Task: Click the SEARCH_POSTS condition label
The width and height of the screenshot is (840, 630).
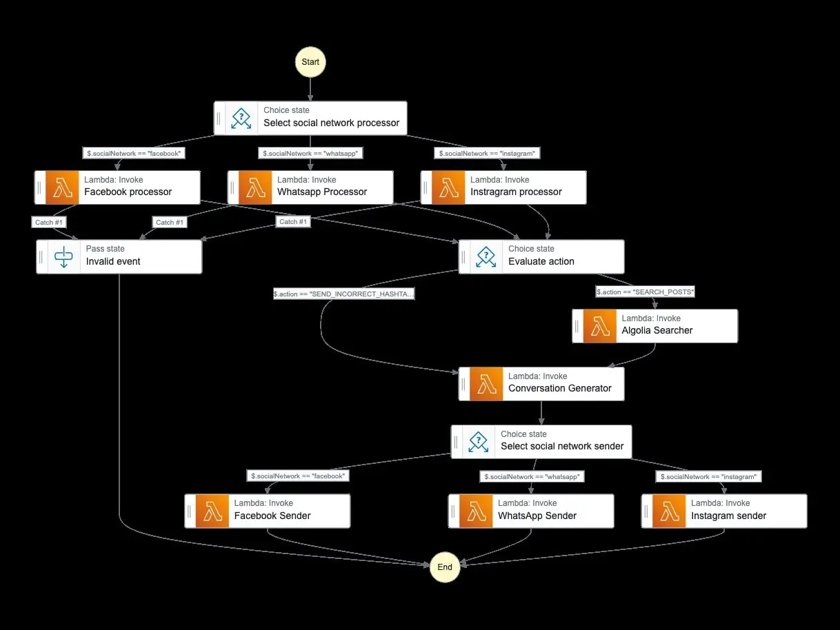Action: tap(646, 292)
